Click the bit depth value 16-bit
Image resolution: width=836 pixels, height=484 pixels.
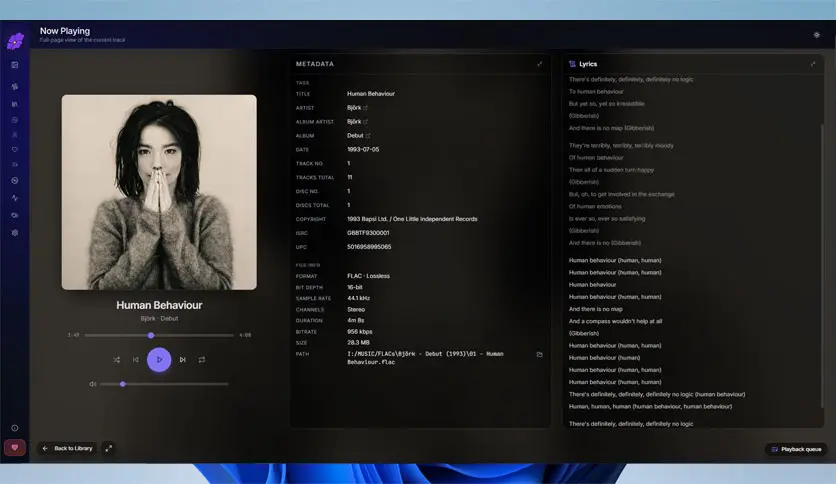click(355, 287)
